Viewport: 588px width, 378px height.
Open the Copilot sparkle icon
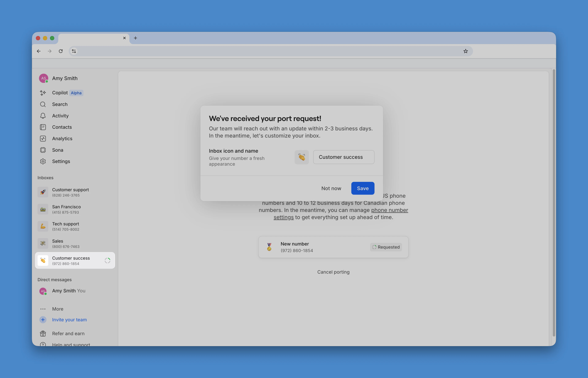point(43,93)
